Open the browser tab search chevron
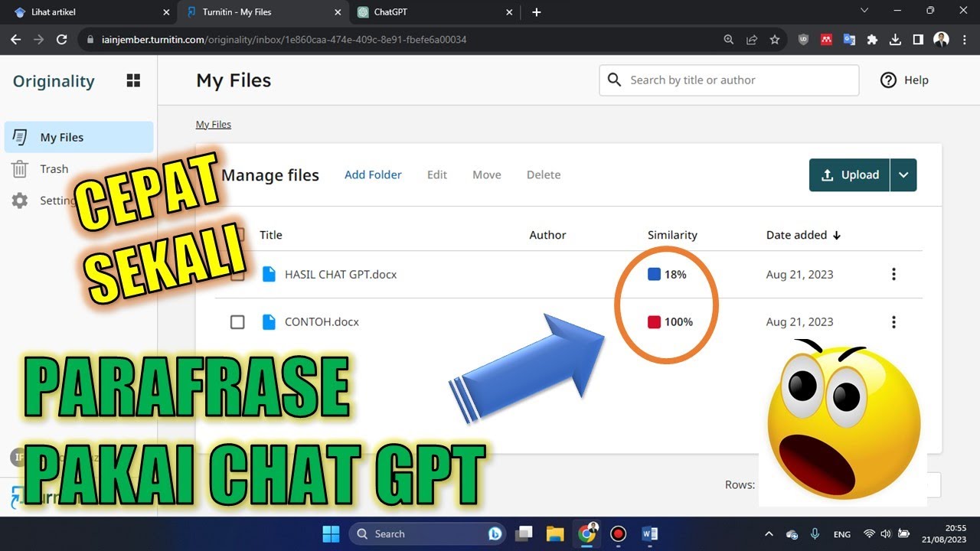Viewport: 980px width, 551px height. point(864,11)
